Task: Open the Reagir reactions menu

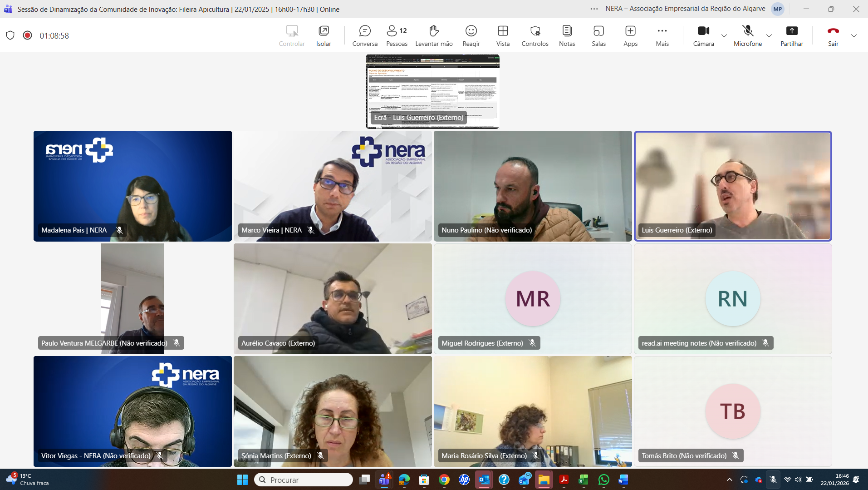Action: tap(471, 35)
